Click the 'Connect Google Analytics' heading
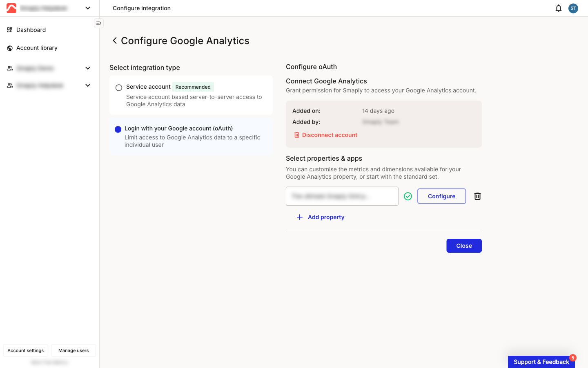The width and height of the screenshot is (588, 368). coord(326,81)
